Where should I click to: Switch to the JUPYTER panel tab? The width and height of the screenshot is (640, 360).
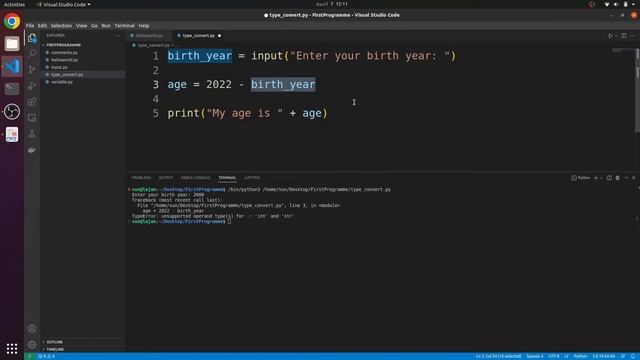(252, 178)
